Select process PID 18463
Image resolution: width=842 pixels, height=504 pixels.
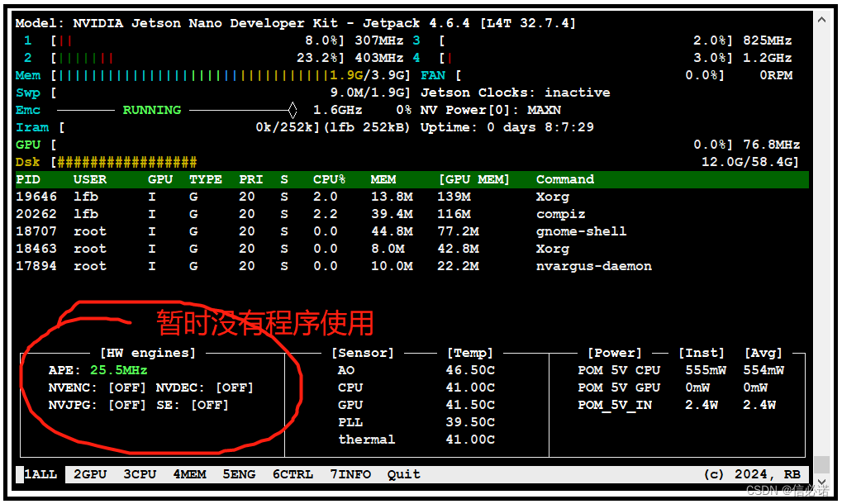[411, 249]
